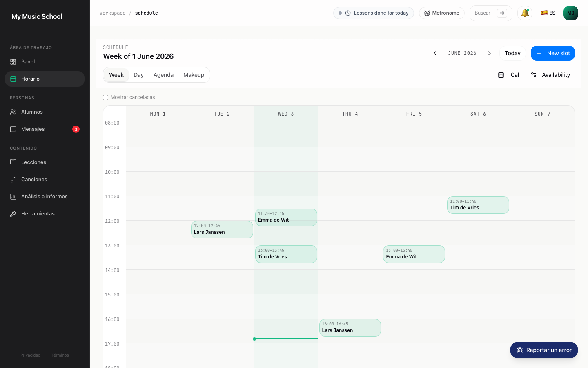Image resolution: width=588 pixels, height=368 pixels.
Task: Switch to the Agenda view tab
Action: [x=163, y=75]
